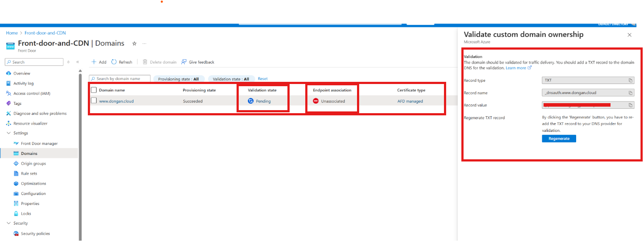Click Search by domain name field
This screenshot has width=644, height=242.
pyautogui.click(x=120, y=78)
